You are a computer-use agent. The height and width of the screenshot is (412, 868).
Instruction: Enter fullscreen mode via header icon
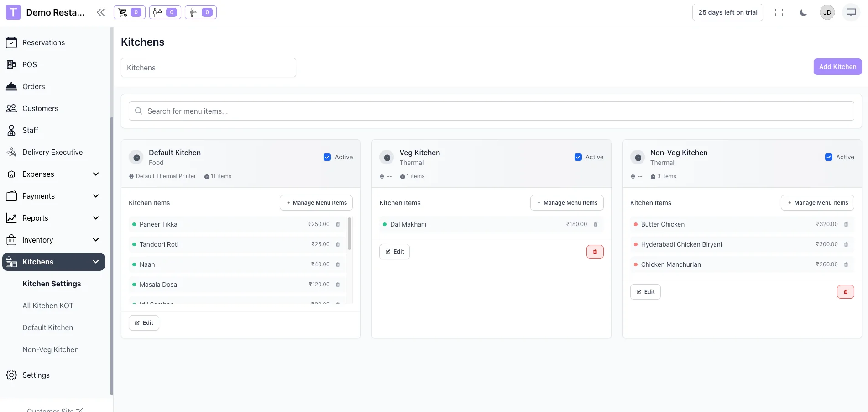click(779, 13)
